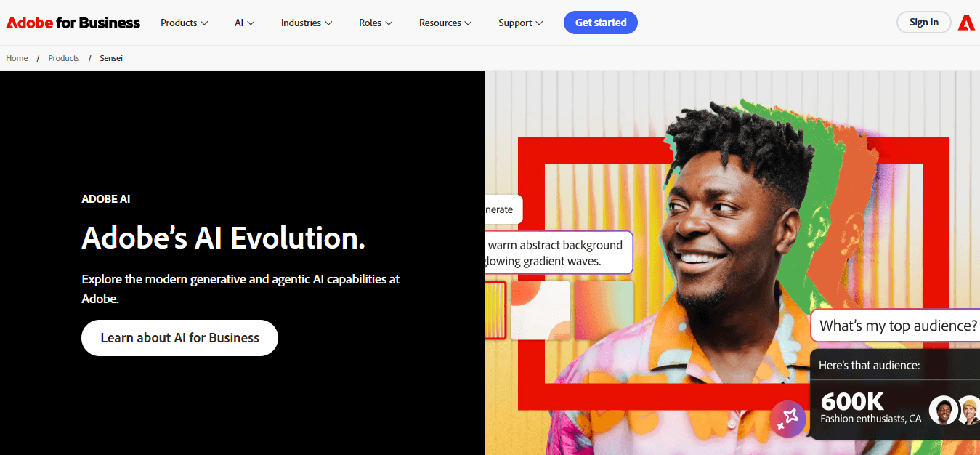Click Learn about AI for Business
This screenshot has height=455, width=980.
coord(179,338)
